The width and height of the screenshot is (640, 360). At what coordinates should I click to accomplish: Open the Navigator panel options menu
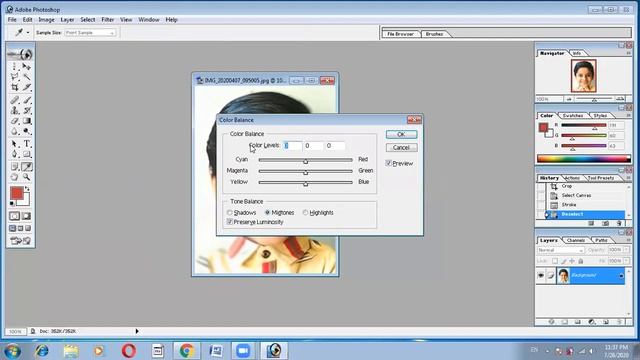(x=628, y=53)
